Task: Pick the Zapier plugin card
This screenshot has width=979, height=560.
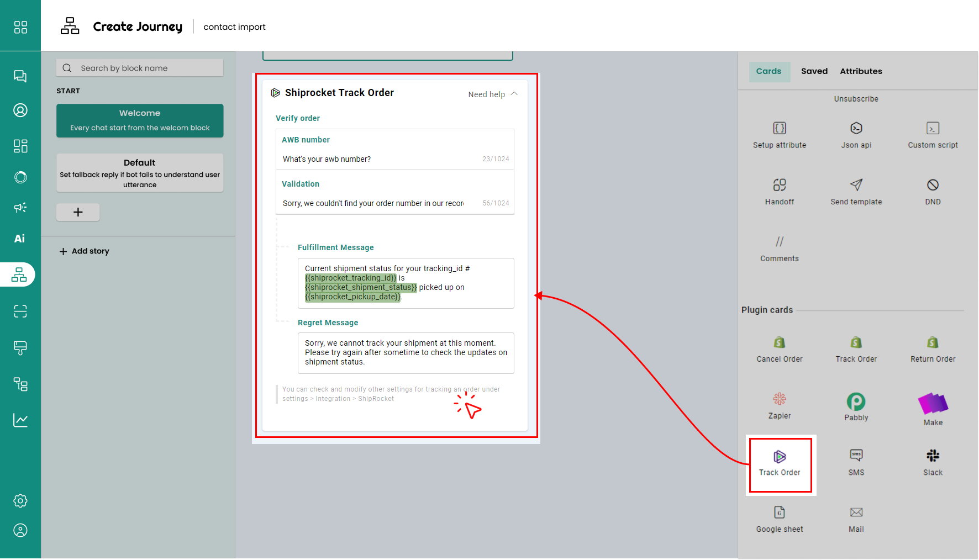Action: tap(779, 405)
